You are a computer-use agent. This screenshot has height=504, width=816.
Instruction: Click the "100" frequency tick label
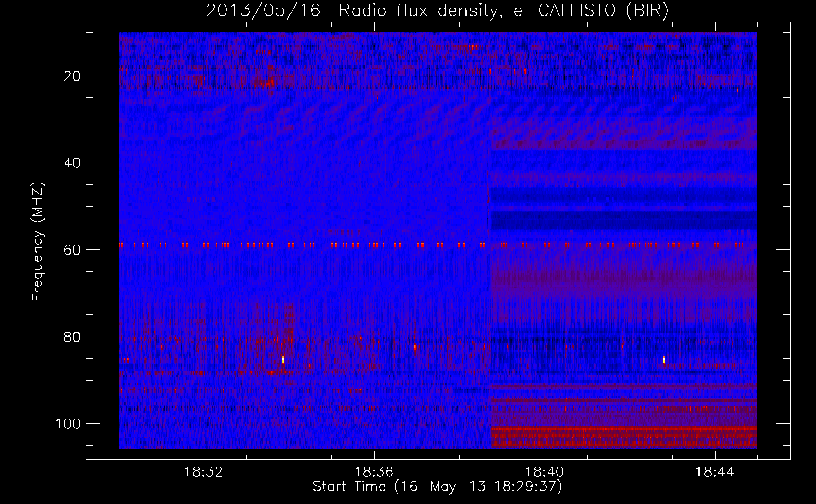click(68, 424)
